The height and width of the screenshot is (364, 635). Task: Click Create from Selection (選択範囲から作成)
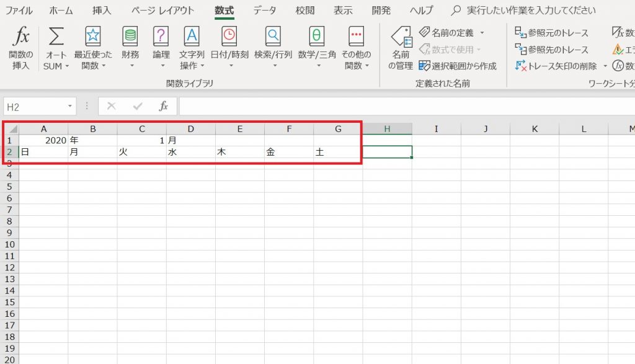(458, 66)
